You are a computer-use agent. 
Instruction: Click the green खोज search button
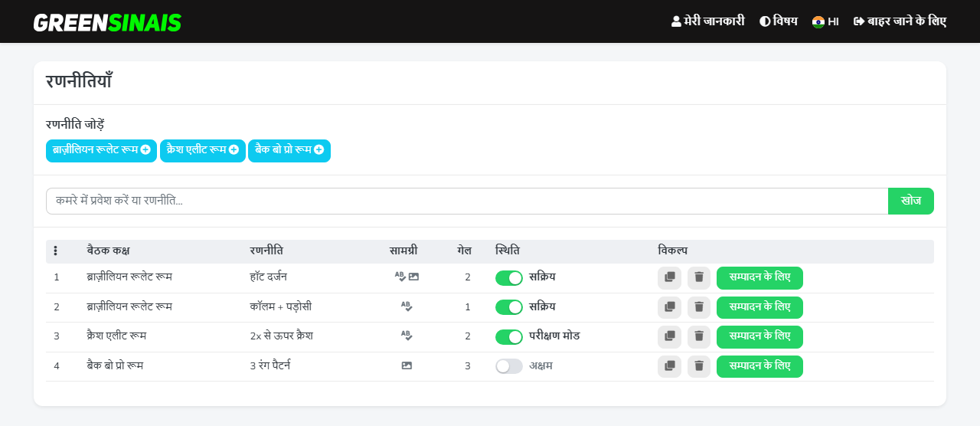911,201
